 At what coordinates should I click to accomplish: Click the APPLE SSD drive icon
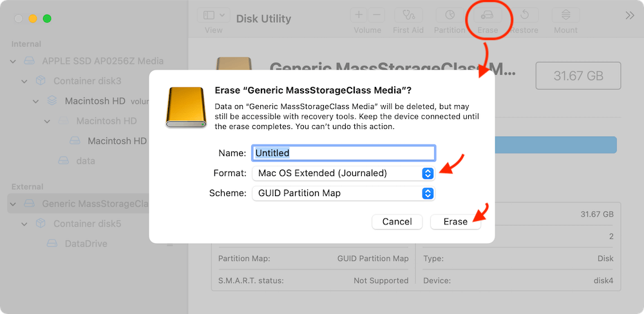29,61
